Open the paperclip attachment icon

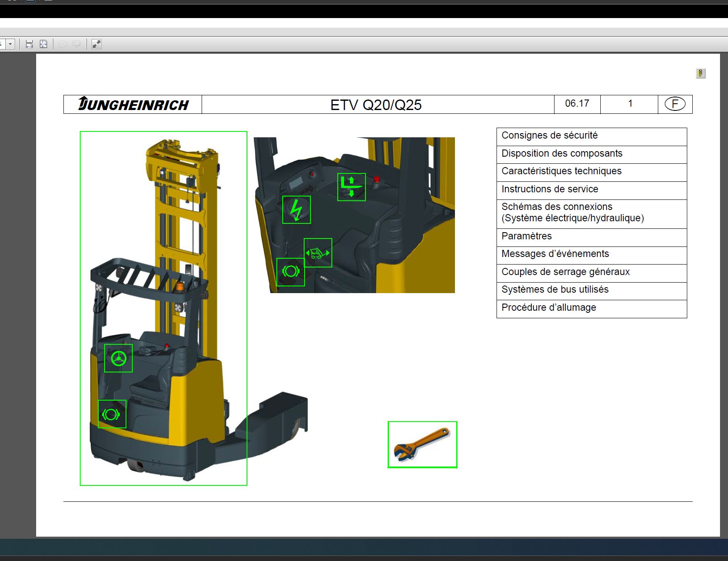(700, 73)
